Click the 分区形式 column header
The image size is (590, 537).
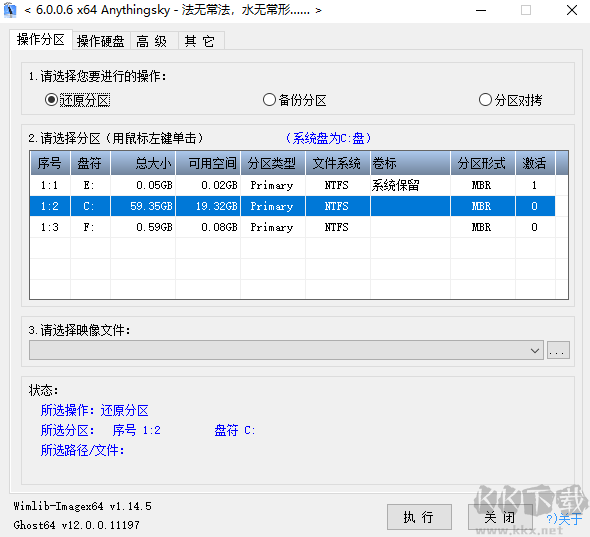point(483,163)
